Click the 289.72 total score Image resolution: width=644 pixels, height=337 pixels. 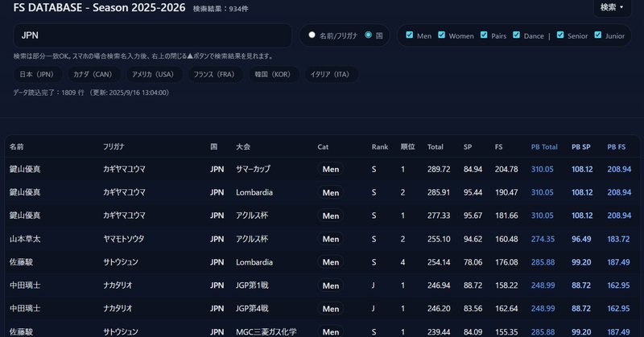click(439, 169)
